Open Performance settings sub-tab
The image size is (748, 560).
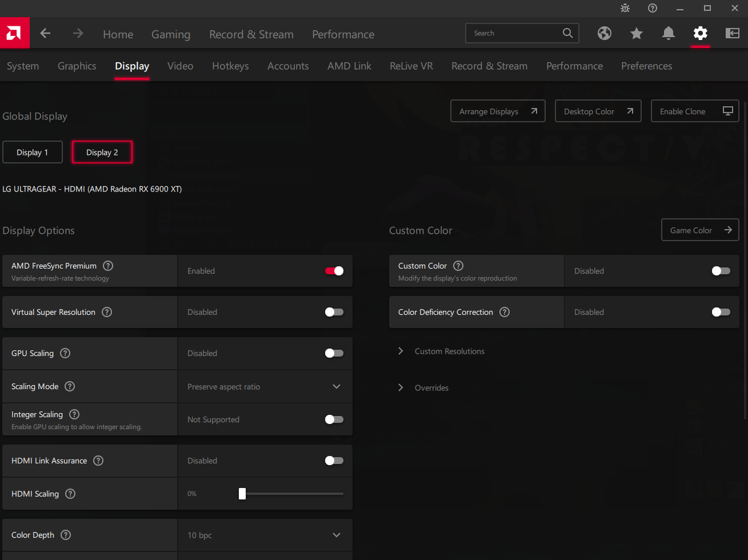pyautogui.click(x=574, y=66)
